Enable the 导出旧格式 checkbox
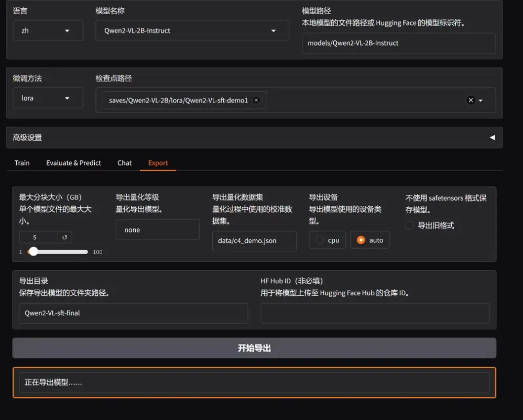 pyautogui.click(x=409, y=225)
